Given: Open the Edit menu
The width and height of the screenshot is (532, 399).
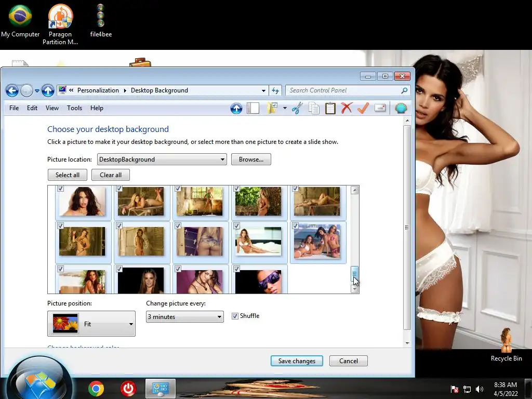Looking at the screenshot, I should (32, 108).
